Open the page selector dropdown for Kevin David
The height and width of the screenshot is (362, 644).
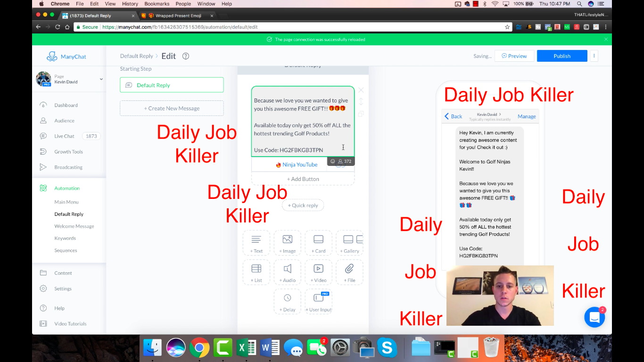(x=101, y=79)
